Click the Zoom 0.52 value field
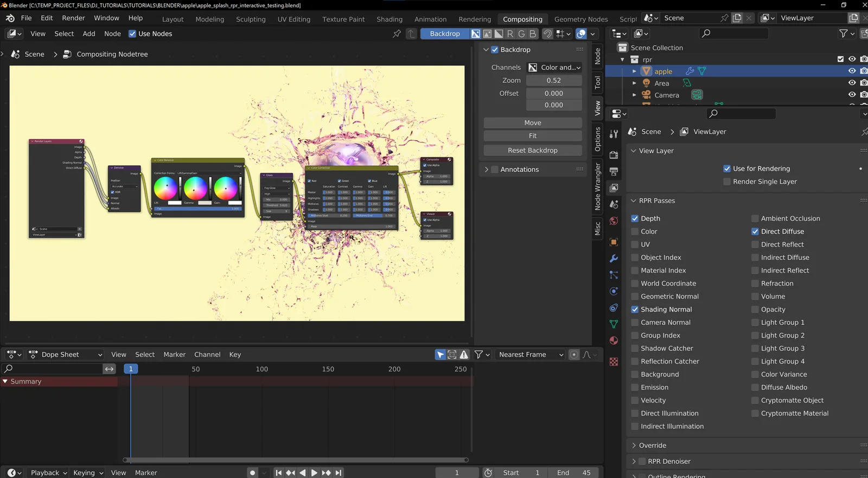 tap(554, 80)
